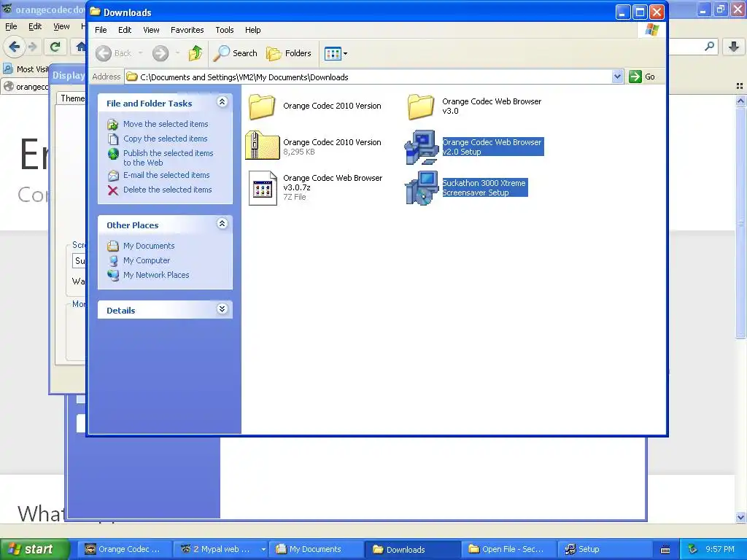
Task: Click the taskbar clock showing 9:57 PM
Action: pyautogui.click(x=720, y=549)
